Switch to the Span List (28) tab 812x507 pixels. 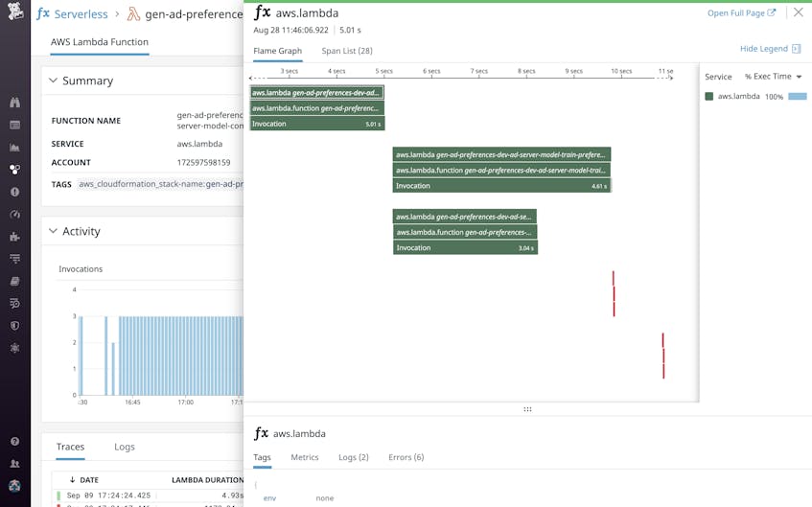coord(347,51)
